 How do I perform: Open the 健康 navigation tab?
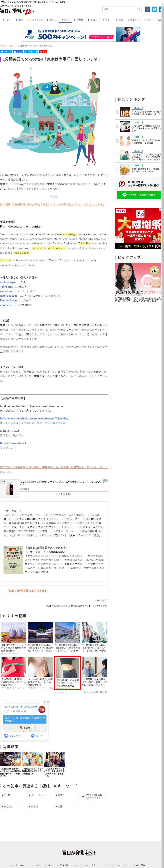tap(20, 20)
